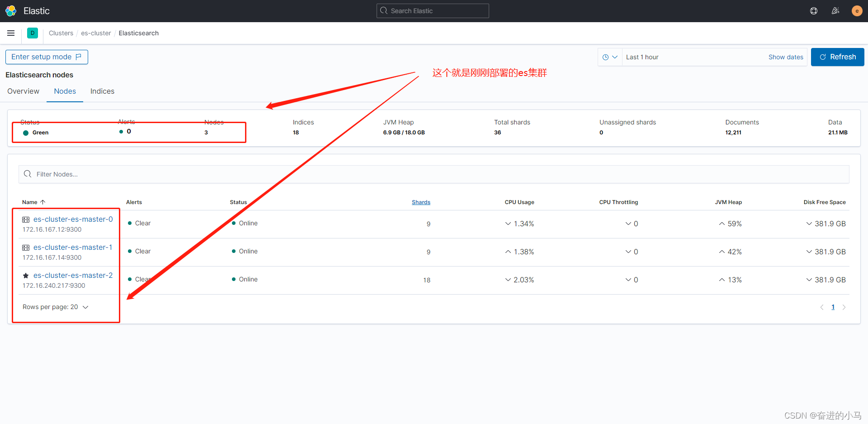Click the master star icon beside es-cluster-es-master-2
The image size is (868, 424).
pos(26,276)
